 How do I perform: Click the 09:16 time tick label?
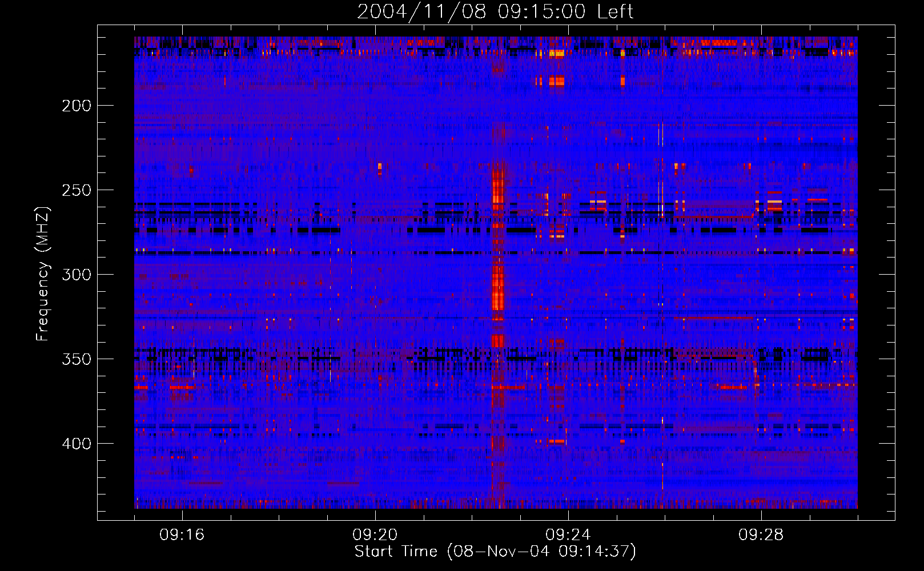point(182,535)
